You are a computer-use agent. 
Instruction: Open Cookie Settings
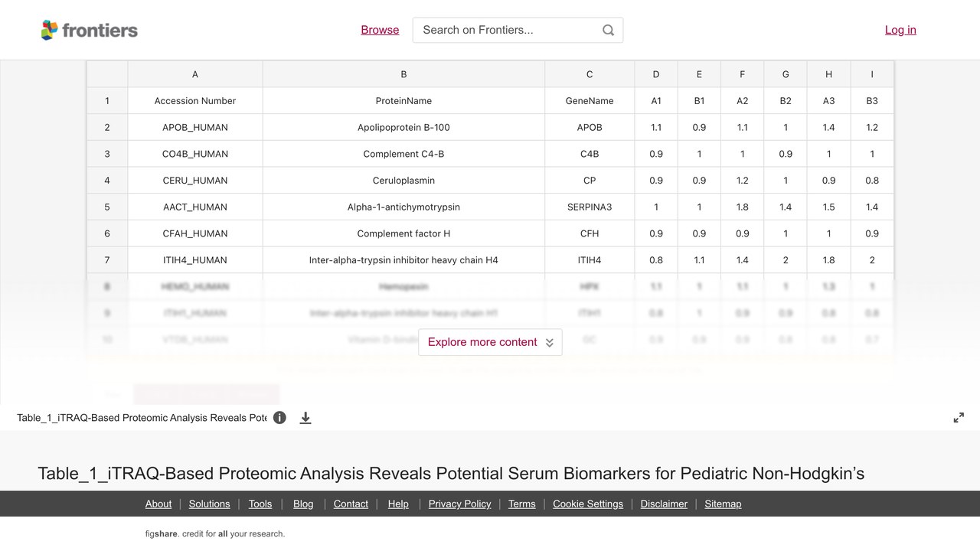tap(588, 504)
